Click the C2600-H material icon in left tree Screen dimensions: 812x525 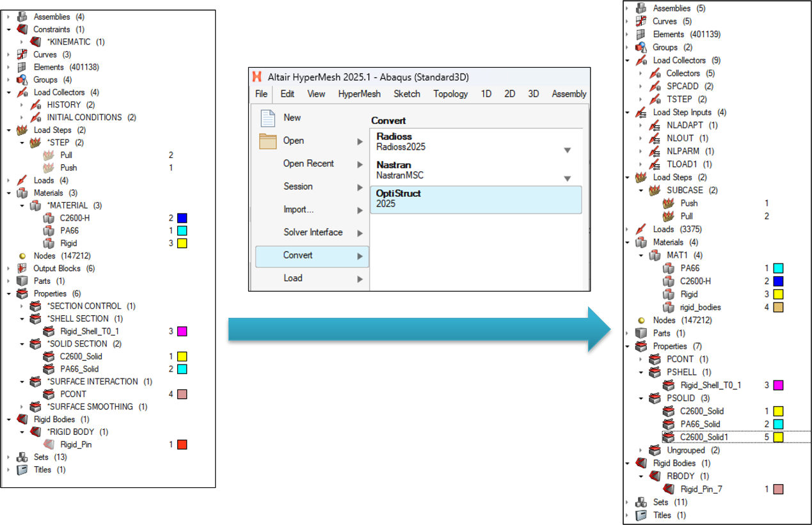click(49, 218)
